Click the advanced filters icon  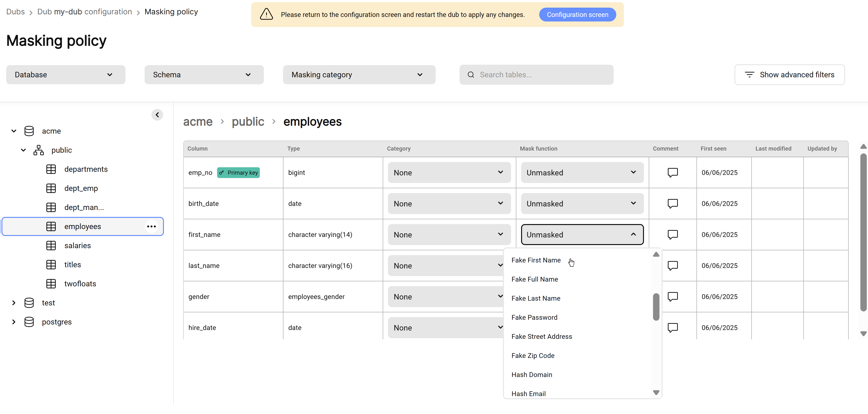749,75
